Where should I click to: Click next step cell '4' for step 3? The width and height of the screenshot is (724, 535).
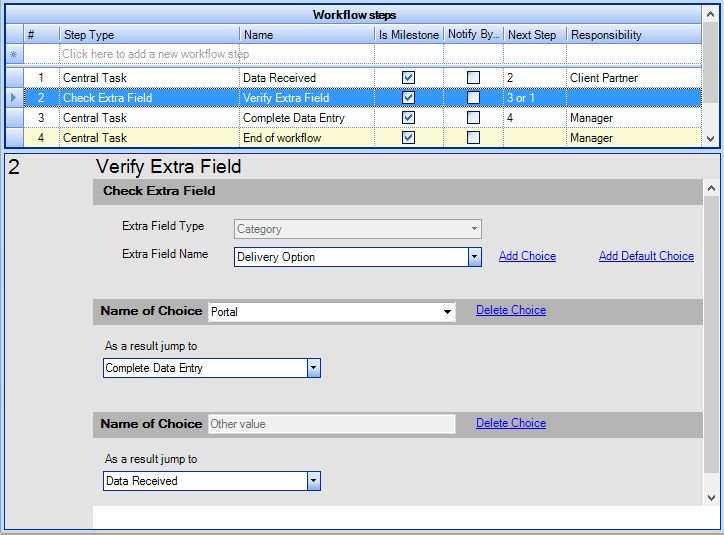(x=535, y=118)
